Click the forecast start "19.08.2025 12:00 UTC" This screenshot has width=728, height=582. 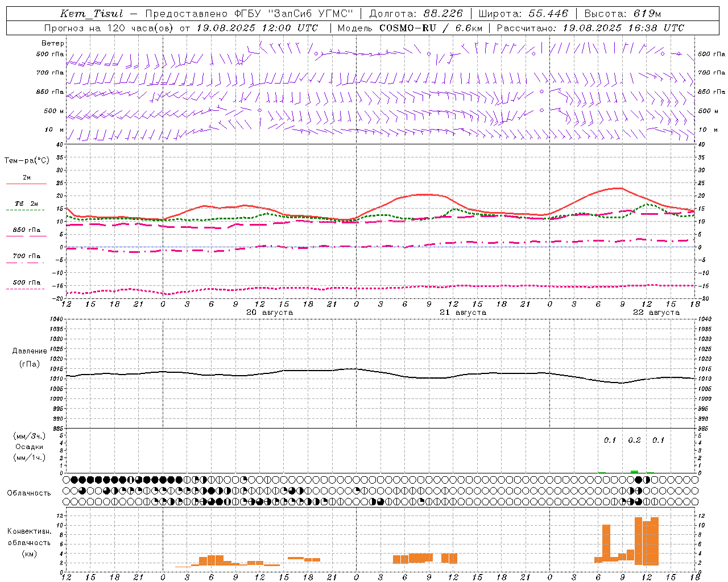(257, 28)
